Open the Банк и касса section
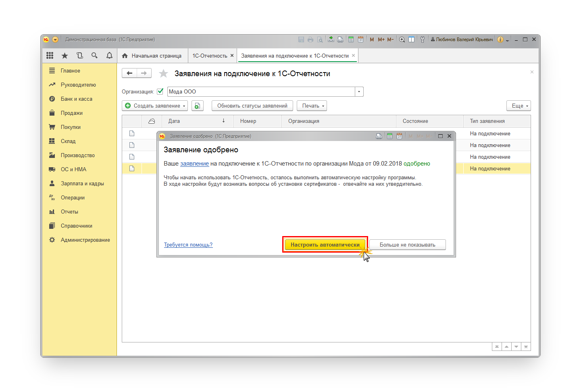 click(79, 99)
